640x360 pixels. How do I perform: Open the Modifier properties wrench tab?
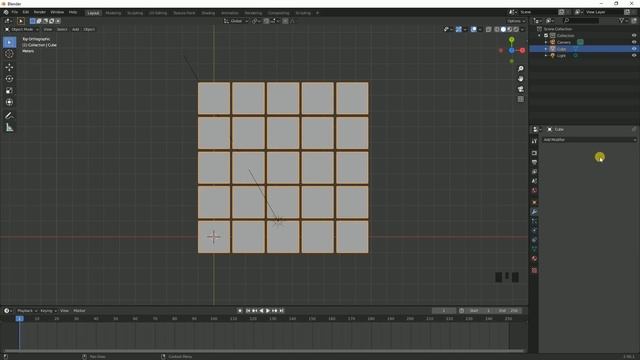coord(534,212)
